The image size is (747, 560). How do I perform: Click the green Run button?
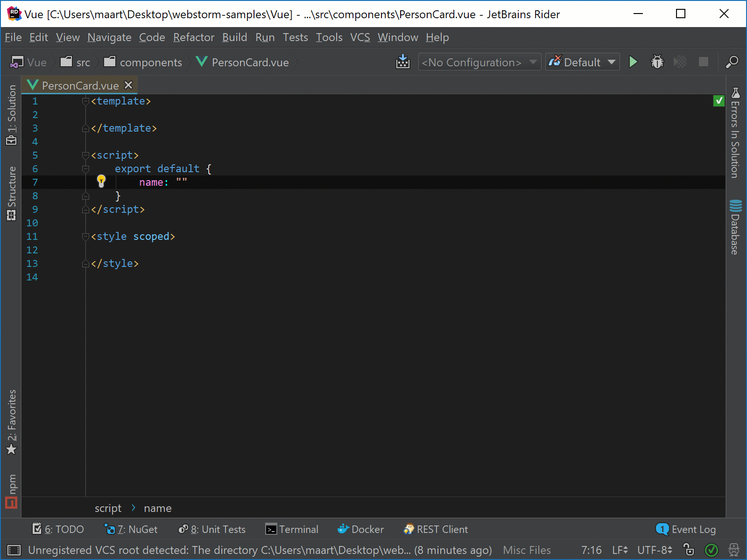pyautogui.click(x=633, y=62)
